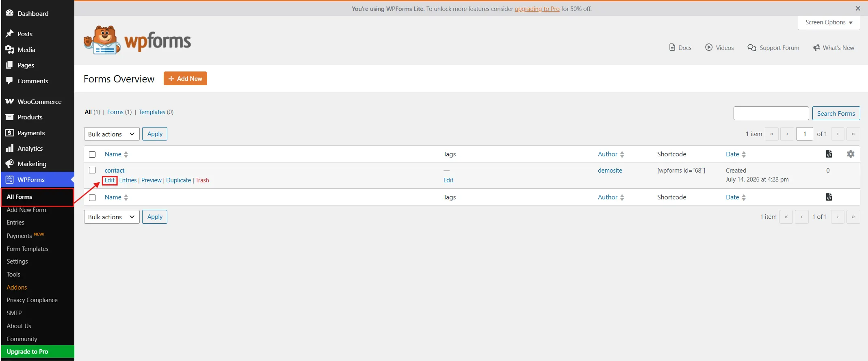
Task: Click Upgrade to Pro sidebar item
Action: tap(37, 352)
